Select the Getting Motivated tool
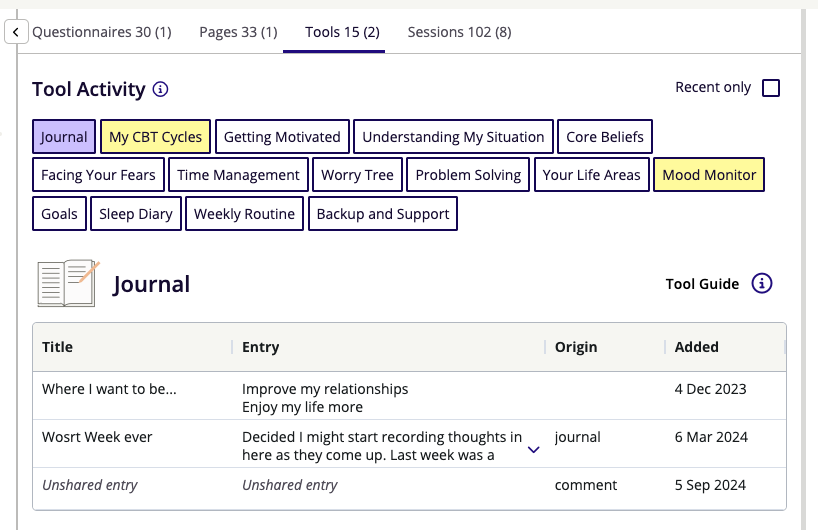This screenshot has height=530, width=818. (x=282, y=137)
